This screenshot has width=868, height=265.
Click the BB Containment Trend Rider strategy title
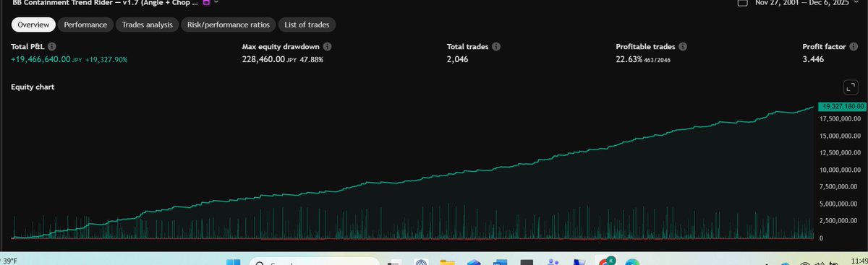(x=106, y=3)
